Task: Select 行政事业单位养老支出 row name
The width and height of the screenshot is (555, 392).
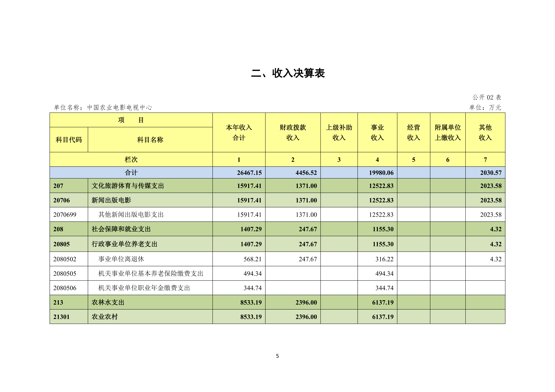Action: click(x=125, y=244)
